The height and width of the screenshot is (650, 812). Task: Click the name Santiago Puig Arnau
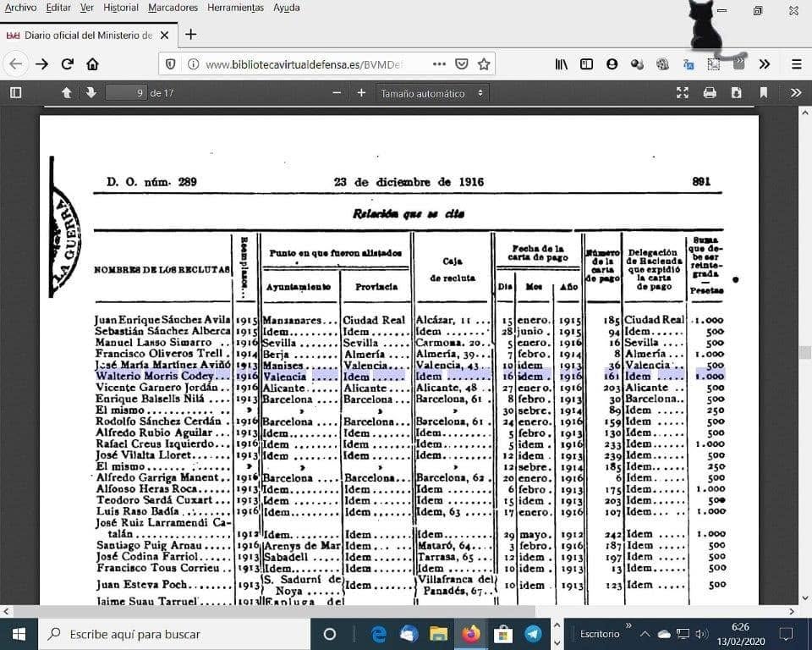[149, 545]
